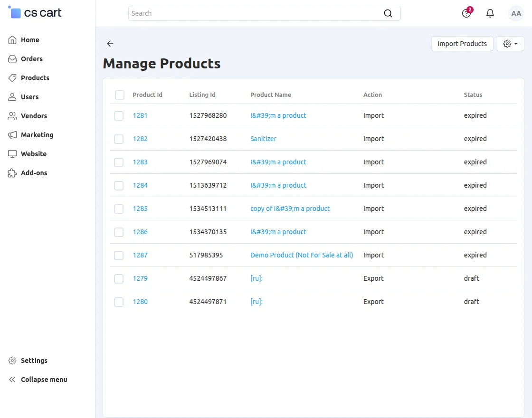The image size is (532, 418).
Task: Check the box for product 1280
Action: tap(119, 302)
